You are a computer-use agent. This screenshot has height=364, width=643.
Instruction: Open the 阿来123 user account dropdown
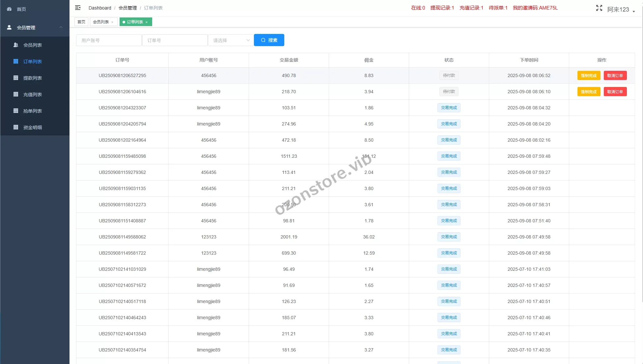(621, 10)
